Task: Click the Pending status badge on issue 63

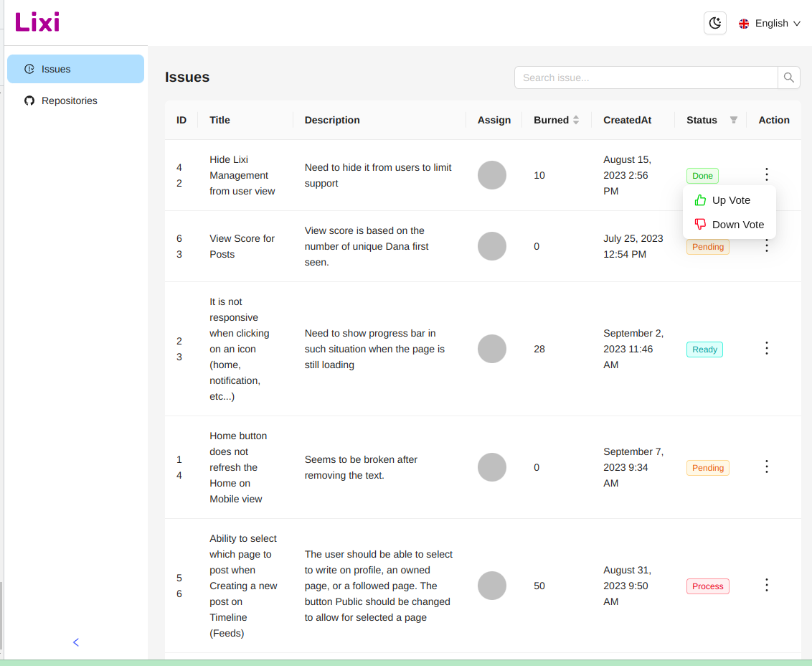Action: (x=707, y=246)
